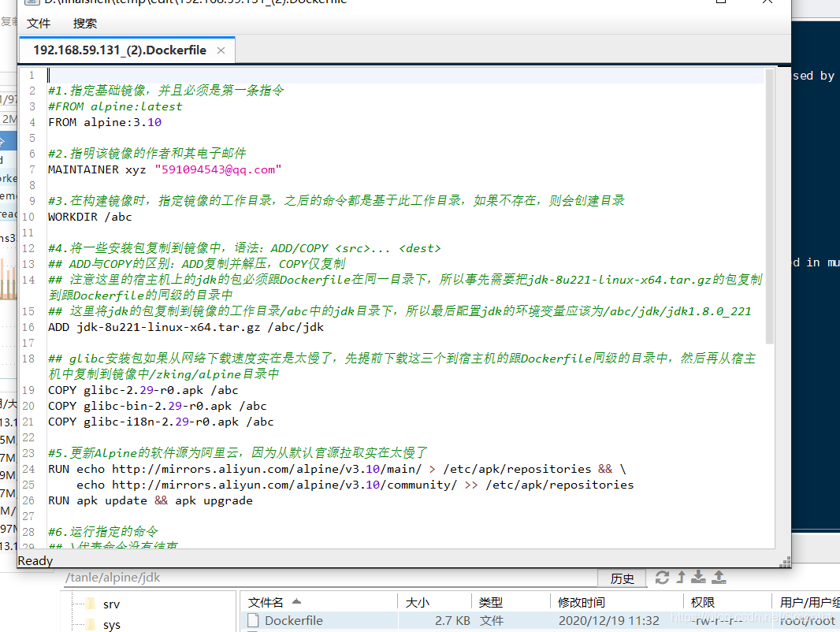Select the Dockerfile file row
The height and width of the screenshot is (632, 840).
pos(540,620)
